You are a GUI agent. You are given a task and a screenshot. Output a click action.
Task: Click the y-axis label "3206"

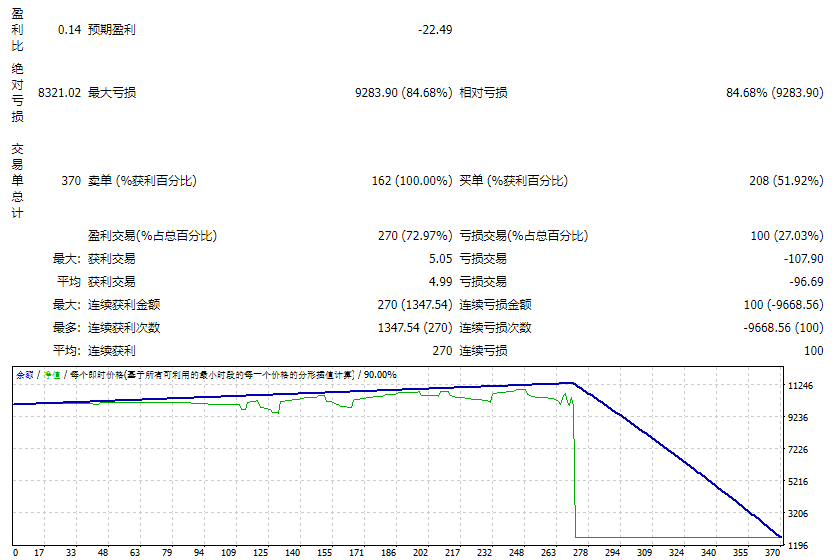pos(798,514)
